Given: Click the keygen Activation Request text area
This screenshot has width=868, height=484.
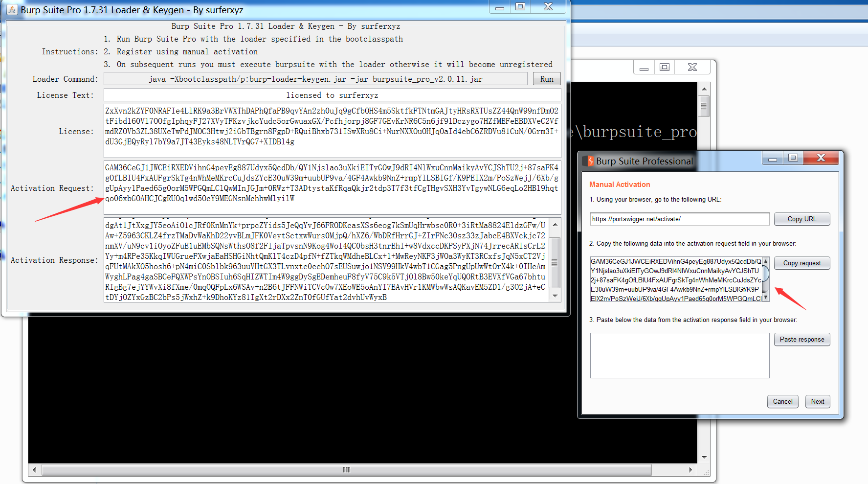Looking at the screenshot, I should pyautogui.click(x=332, y=187).
